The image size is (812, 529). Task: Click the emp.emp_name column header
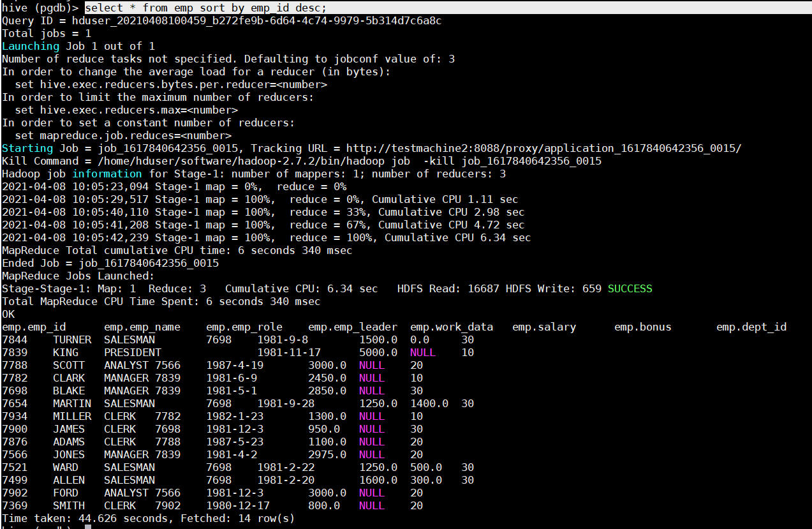[x=142, y=327]
